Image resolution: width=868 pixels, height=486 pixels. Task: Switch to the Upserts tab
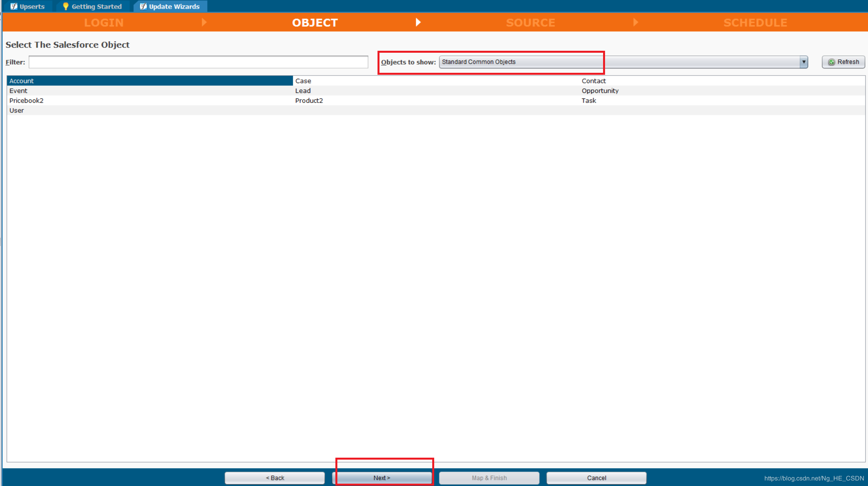coord(28,6)
